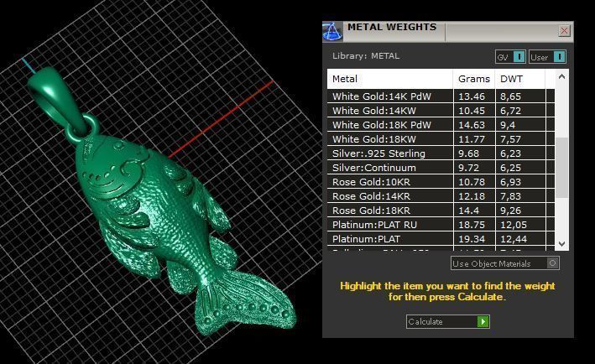Click the 10.45 grams value
595x364 pixels.
pyautogui.click(x=472, y=111)
